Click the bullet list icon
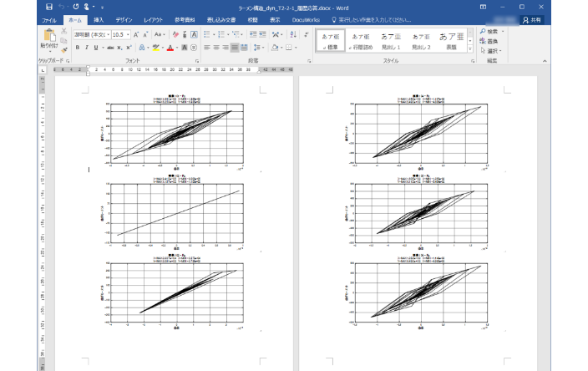This screenshot has width=588, height=371. (x=207, y=34)
